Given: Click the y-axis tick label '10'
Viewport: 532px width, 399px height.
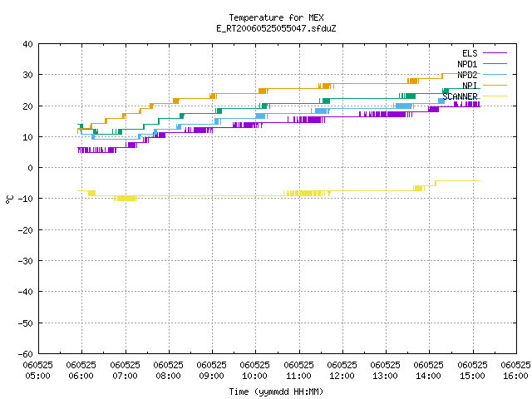Looking at the screenshot, I should click(27, 137).
